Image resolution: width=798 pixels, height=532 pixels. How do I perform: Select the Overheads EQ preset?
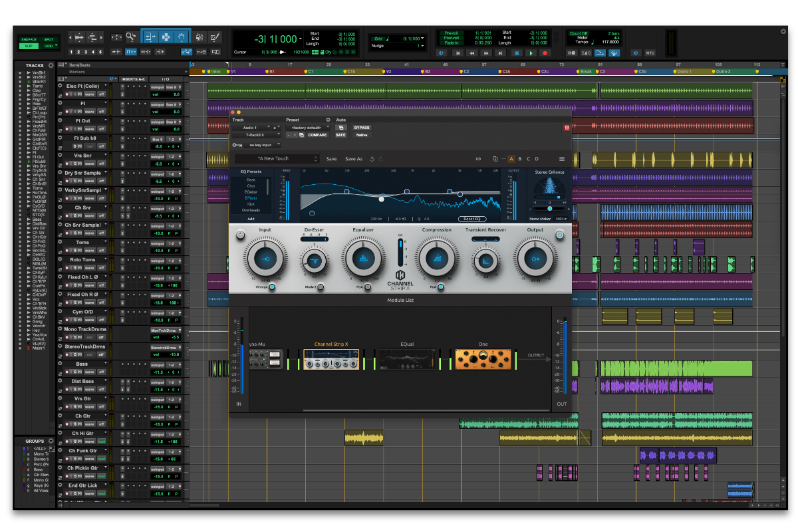(251, 210)
